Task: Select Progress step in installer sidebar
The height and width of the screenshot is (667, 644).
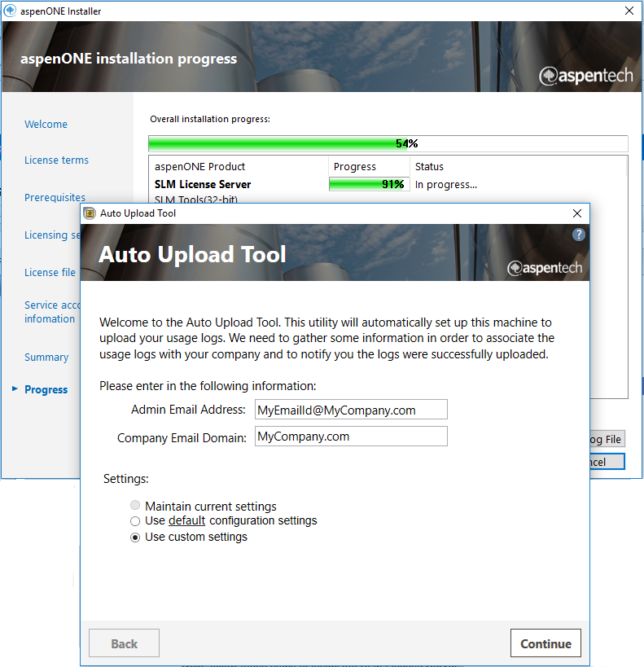Action: 46,389
